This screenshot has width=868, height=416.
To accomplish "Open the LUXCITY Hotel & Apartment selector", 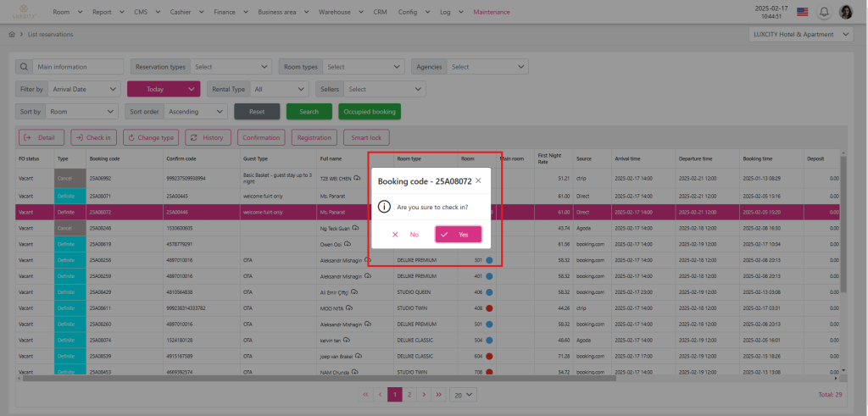I will pyautogui.click(x=800, y=35).
